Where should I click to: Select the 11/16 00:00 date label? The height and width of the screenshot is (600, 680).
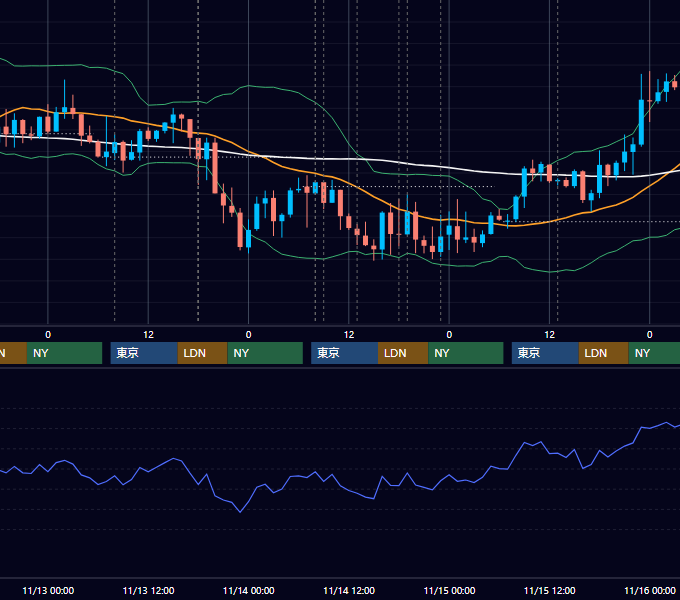coord(650,590)
